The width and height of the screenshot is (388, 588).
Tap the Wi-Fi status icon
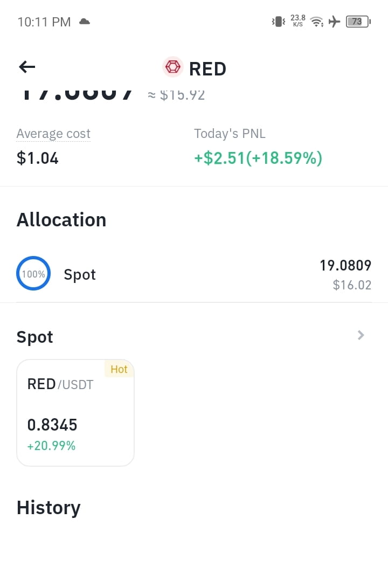(317, 22)
